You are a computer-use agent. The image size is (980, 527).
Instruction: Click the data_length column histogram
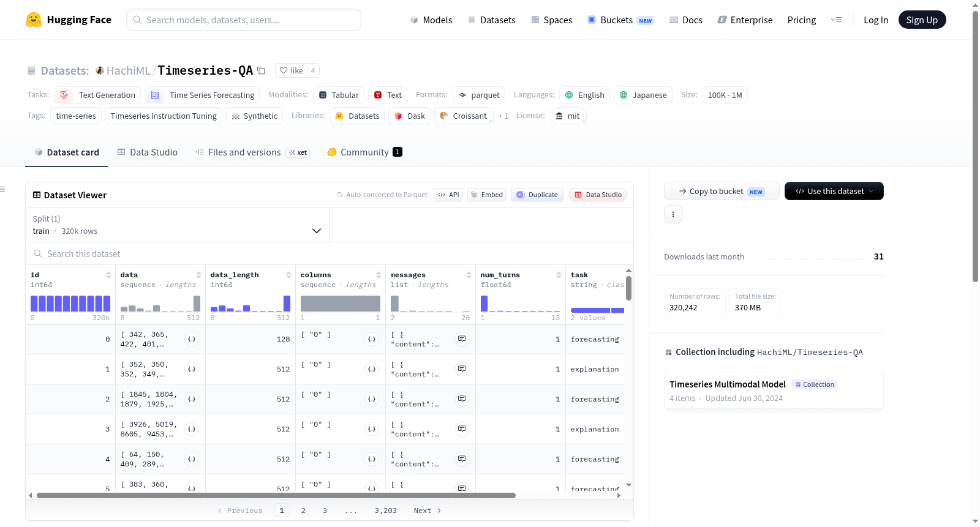click(x=251, y=304)
